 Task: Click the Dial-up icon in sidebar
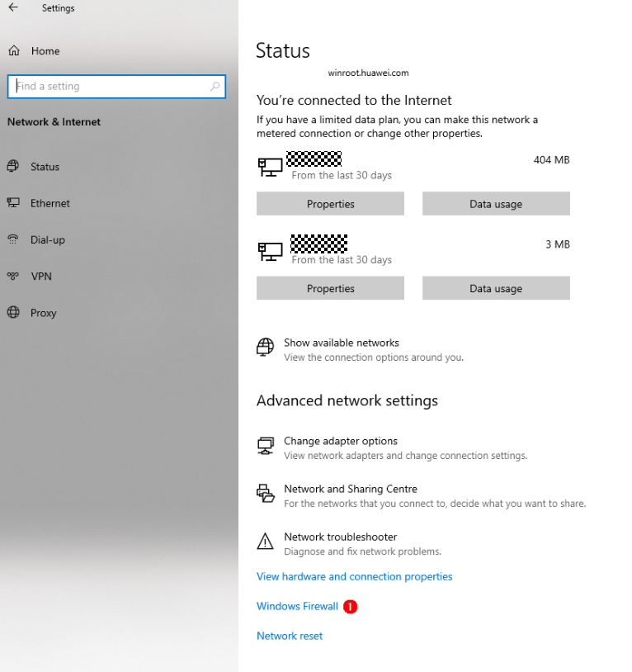[13, 240]
